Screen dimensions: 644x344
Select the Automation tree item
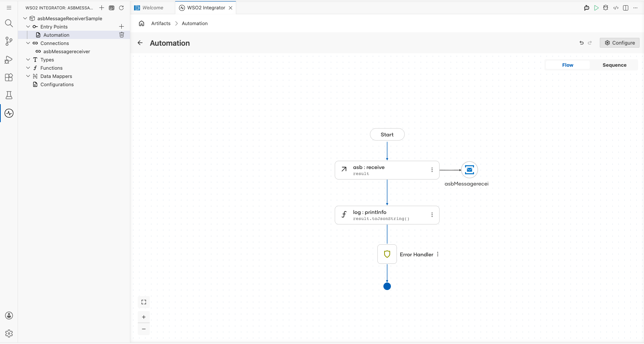74,35
